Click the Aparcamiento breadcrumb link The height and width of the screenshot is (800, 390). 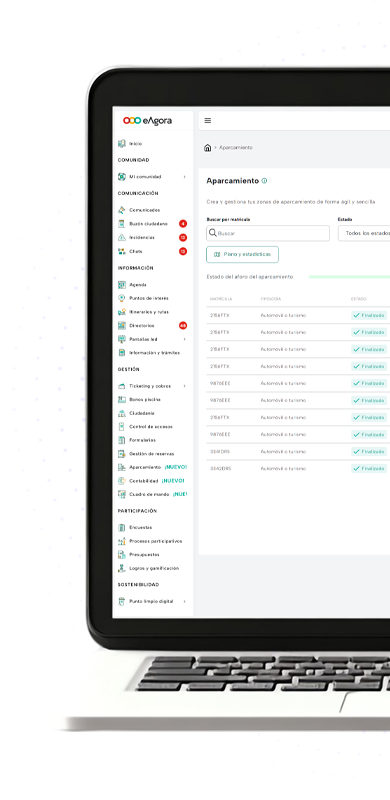tap(236, 148)
